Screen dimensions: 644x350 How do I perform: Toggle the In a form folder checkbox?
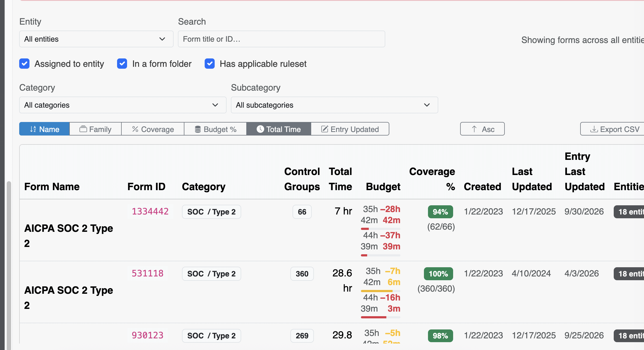122,64
